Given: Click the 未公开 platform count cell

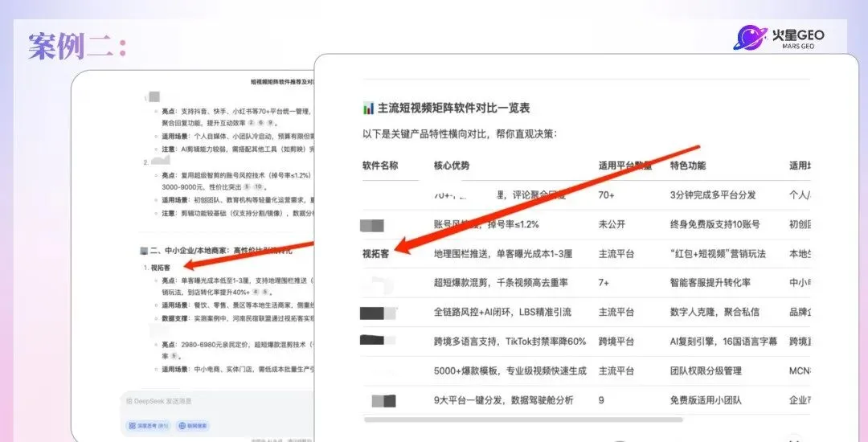Looking at the screenshot, I should [x=612, y=224].
